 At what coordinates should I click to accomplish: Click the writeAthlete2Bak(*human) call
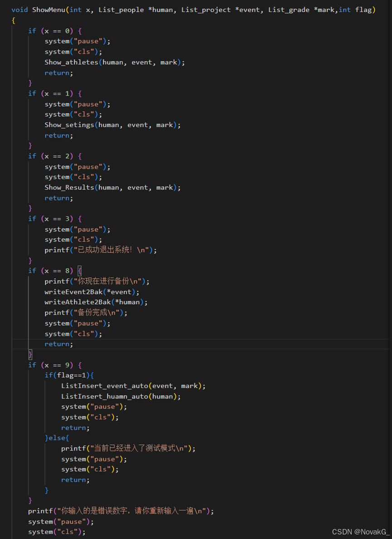coord(96,302)
